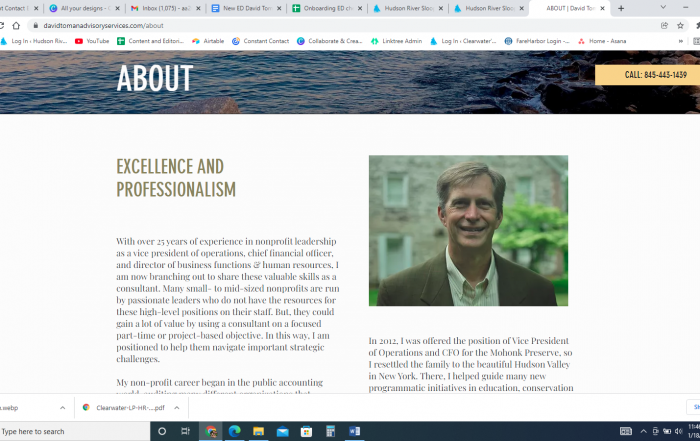The width and height of the screenshot is (700, 441).
Task: Open the tab search dropdown arrow
Action: [663, 8]
